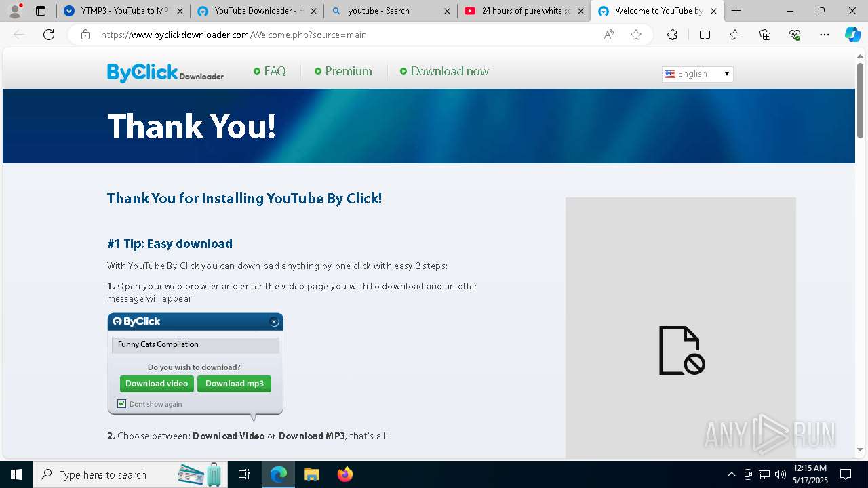Click the ByClick Downloader logo

click(x=165, y=72)
